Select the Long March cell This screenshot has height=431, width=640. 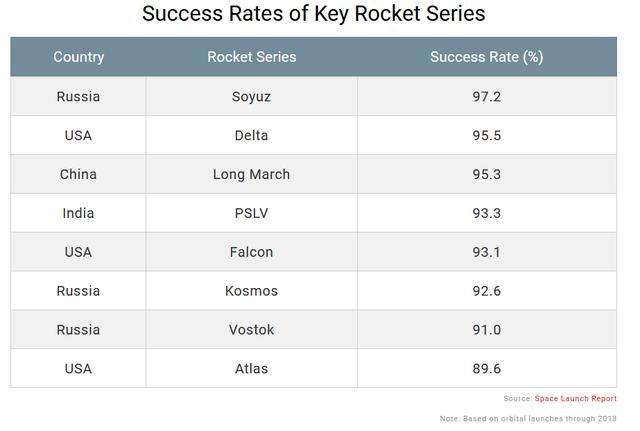pos(251,174)
